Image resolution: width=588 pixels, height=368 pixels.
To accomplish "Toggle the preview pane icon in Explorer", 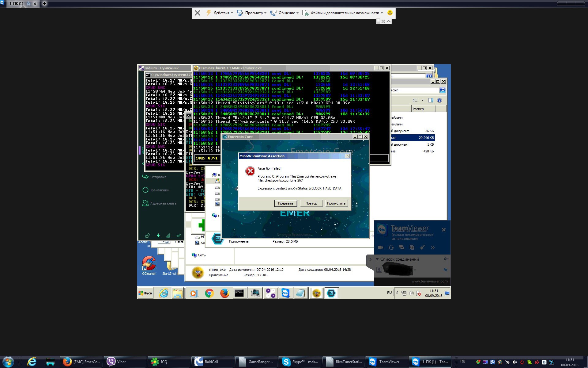I will (431, 100).
